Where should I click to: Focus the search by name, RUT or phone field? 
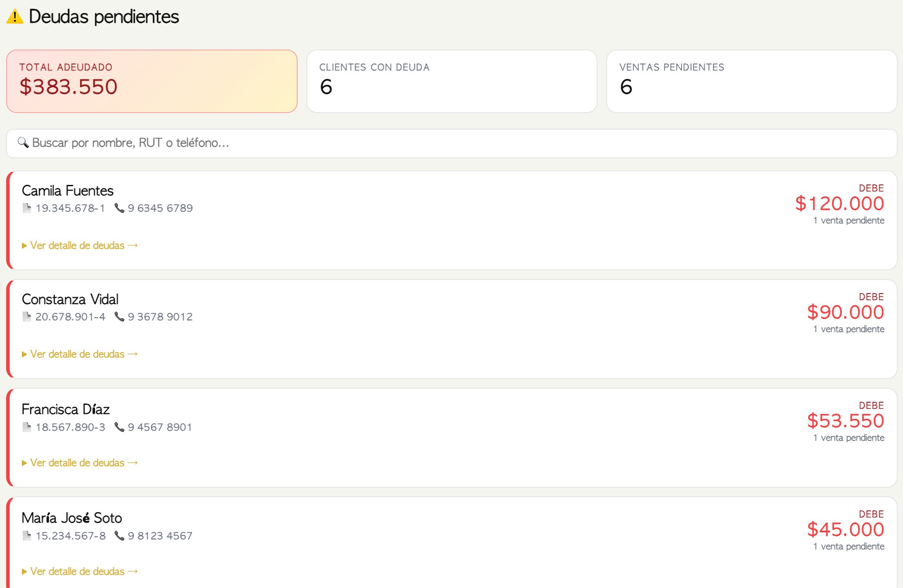tap(451, 143)
